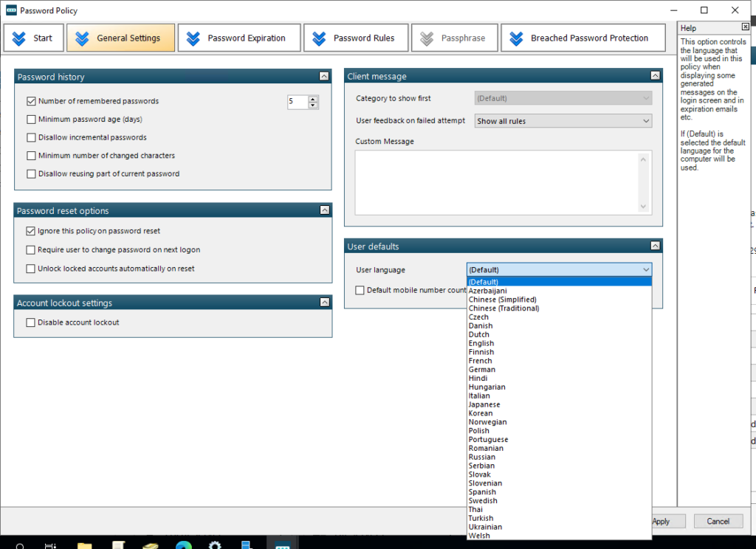Choose Russian in the language list
Viewport: 756px width, 549px height.
pyautogui.click(x=560, y=457)
